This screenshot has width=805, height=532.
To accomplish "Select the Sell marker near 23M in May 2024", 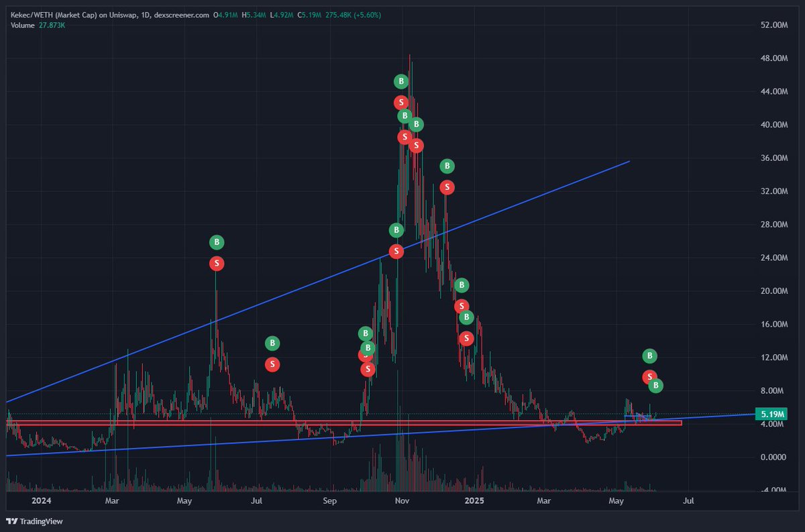I will coord(216,264).
